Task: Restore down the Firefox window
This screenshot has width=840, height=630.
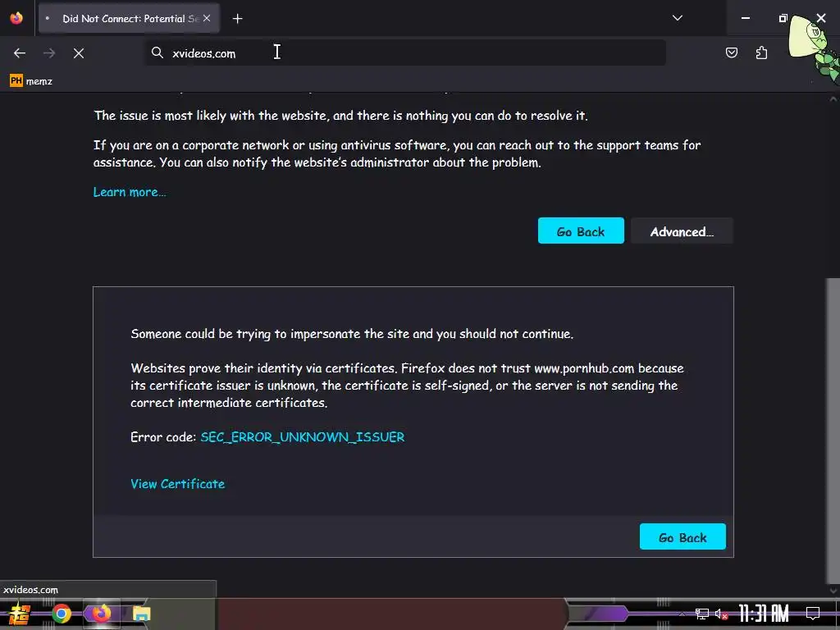Action: 783,18
